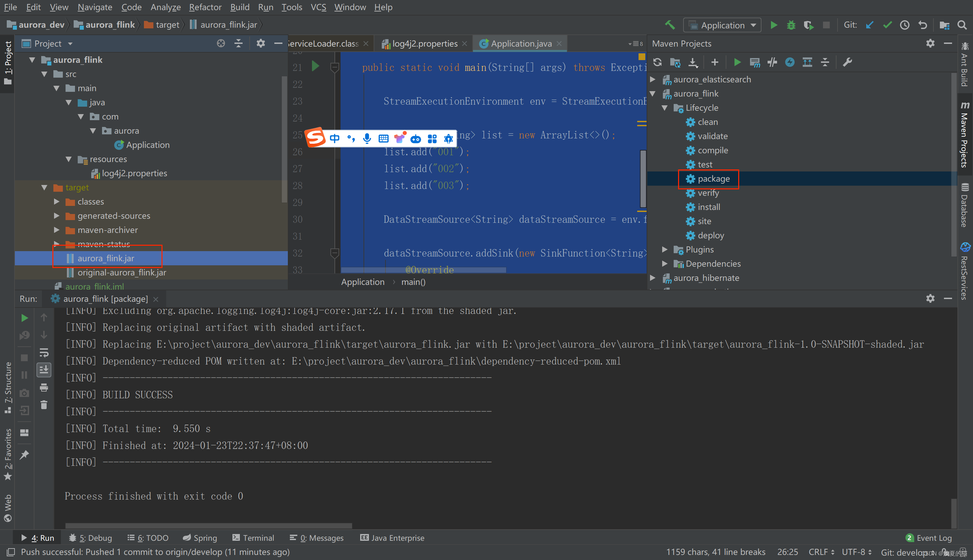Click Git update project arrow icon

click(870, 25)
